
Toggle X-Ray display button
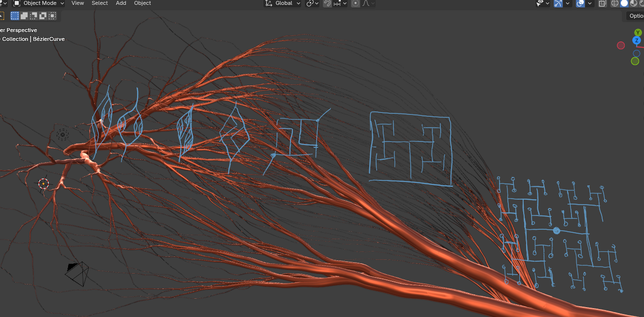point(602,3)
